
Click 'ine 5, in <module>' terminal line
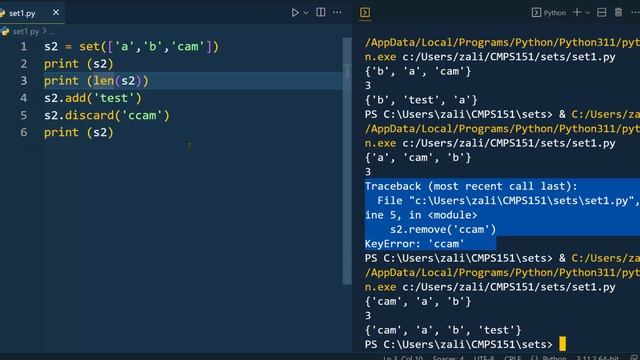click(421, 215)
